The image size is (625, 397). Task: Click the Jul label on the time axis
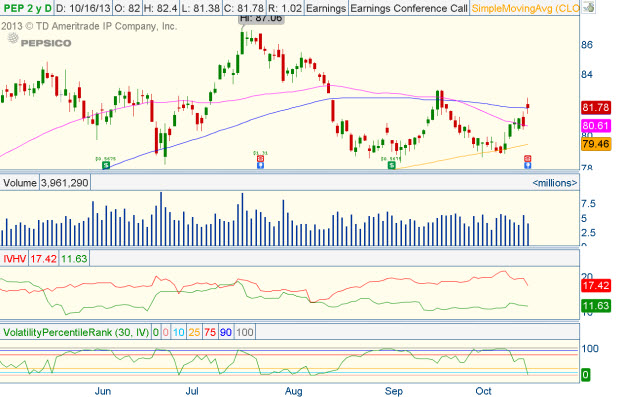(x=192, y=391)
